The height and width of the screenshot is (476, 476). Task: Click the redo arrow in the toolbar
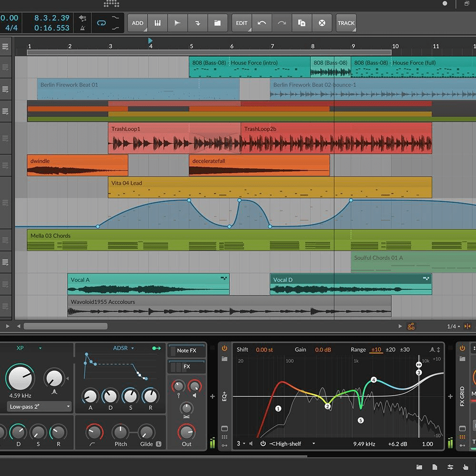[282, 23]
